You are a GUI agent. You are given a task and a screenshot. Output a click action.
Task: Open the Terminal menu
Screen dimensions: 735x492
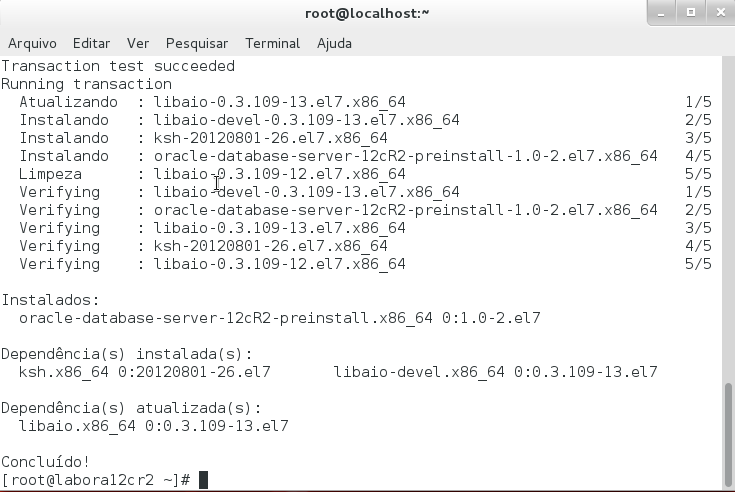pyautogui.click(x=272, y=44)
